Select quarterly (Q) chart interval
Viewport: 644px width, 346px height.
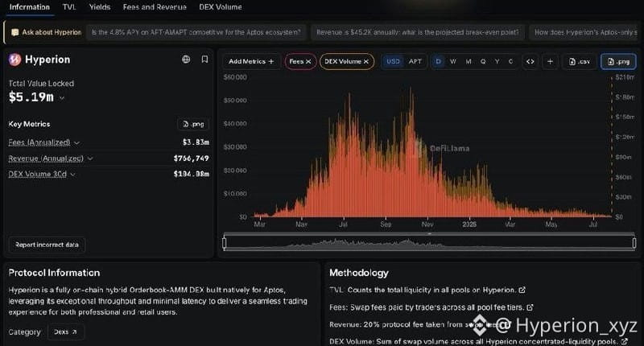pyautogui.click(x=483, y=62)
